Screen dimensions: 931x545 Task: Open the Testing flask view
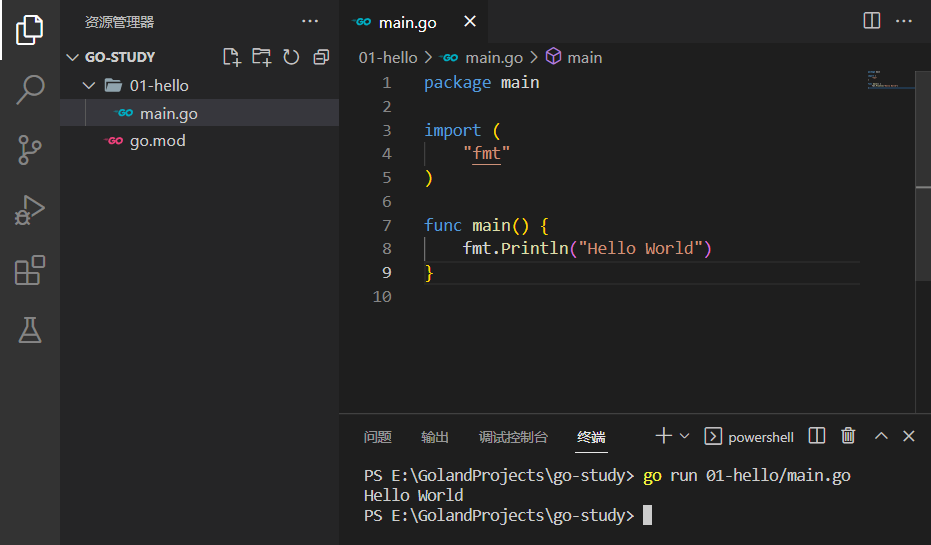pyautogui.click(x=30, y=330)
